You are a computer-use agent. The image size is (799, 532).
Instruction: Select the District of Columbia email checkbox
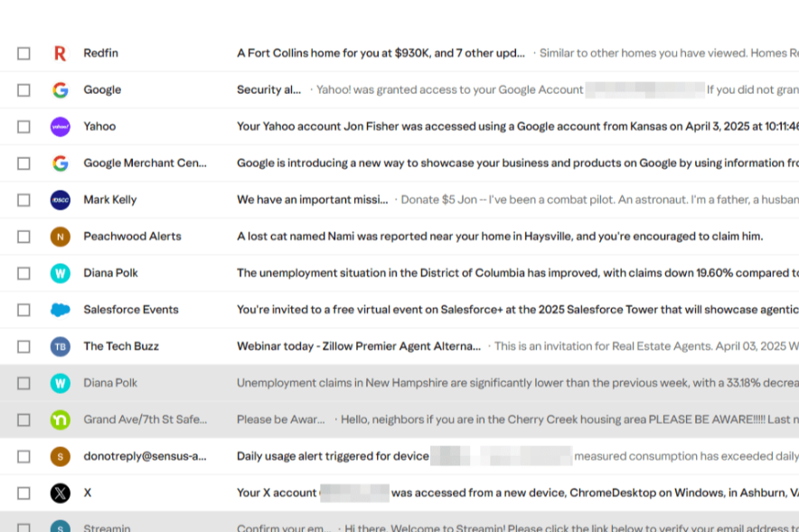coord(23,273)
